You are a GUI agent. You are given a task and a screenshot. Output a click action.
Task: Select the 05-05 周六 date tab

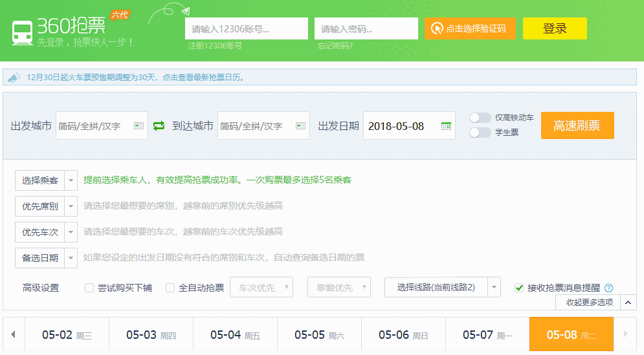click(320, 334)
